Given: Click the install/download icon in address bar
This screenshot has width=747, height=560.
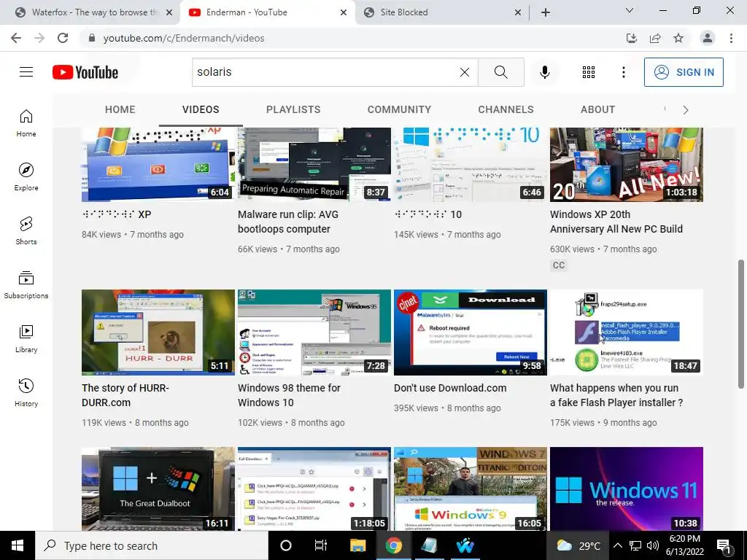Looking at the screenshot, I should [x=632, y=38].
